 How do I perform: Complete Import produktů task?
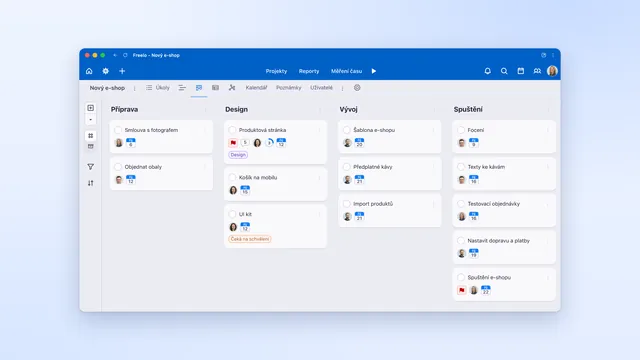[347, 204]
